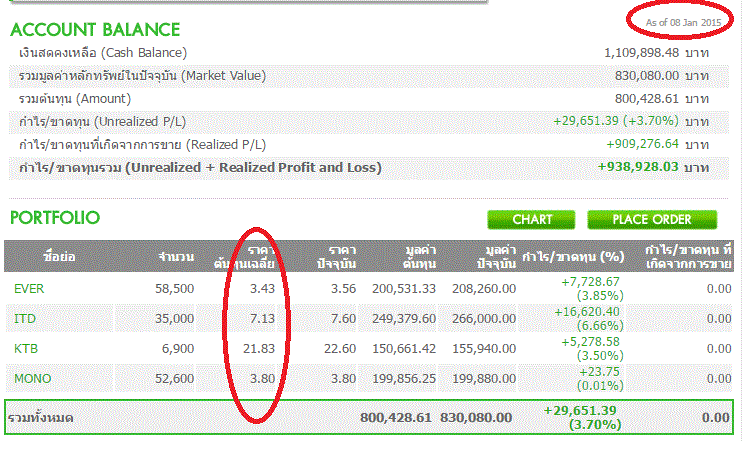Click the ชื่อย่อ column header
This screenshot has height=454, width=742.
click(59, 257)
